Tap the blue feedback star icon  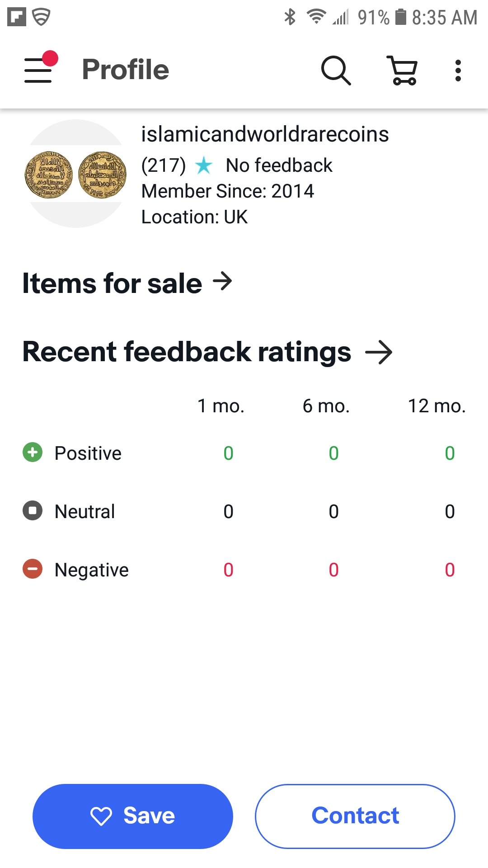[x=204, y=165]
